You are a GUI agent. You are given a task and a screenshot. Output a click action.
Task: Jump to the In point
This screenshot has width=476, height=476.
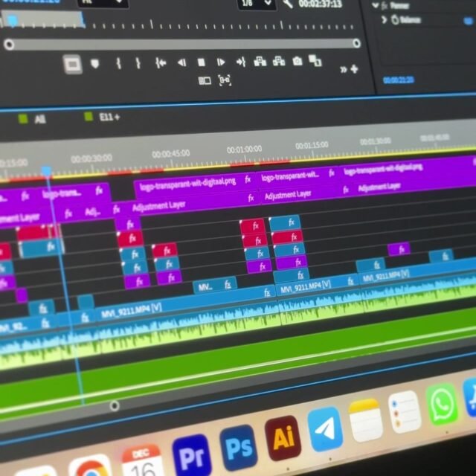tap(161, 62)
